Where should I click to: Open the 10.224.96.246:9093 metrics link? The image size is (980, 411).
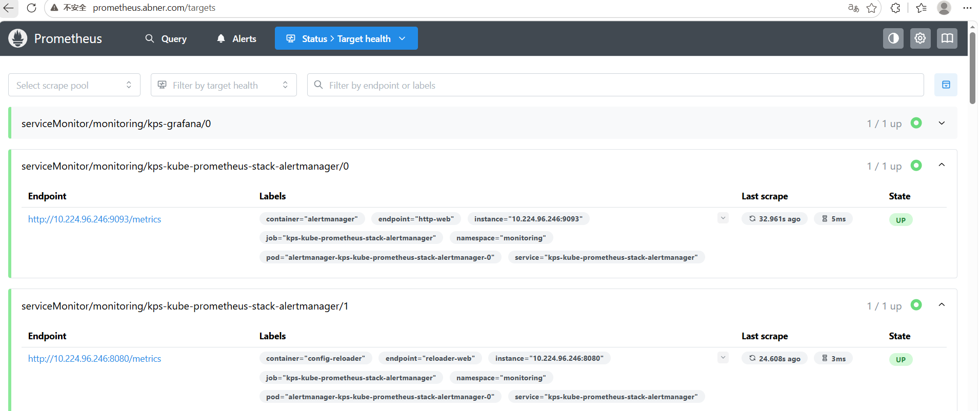tap(94, 219)
